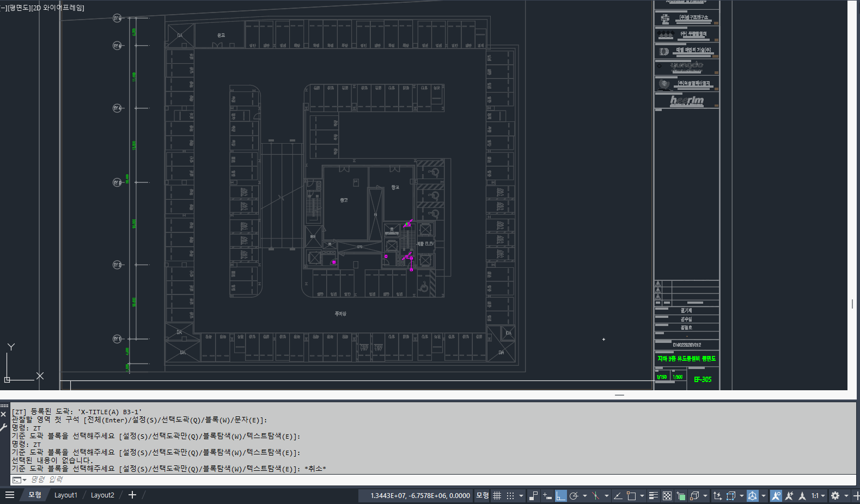
Task: Expand the snap mode settings arrow
Action: (521, 496)
